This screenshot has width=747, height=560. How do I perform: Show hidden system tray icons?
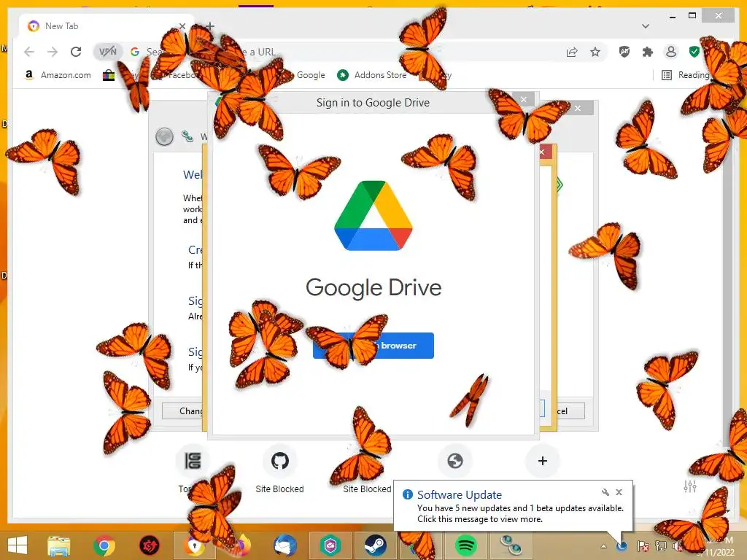tap(603, 546)
